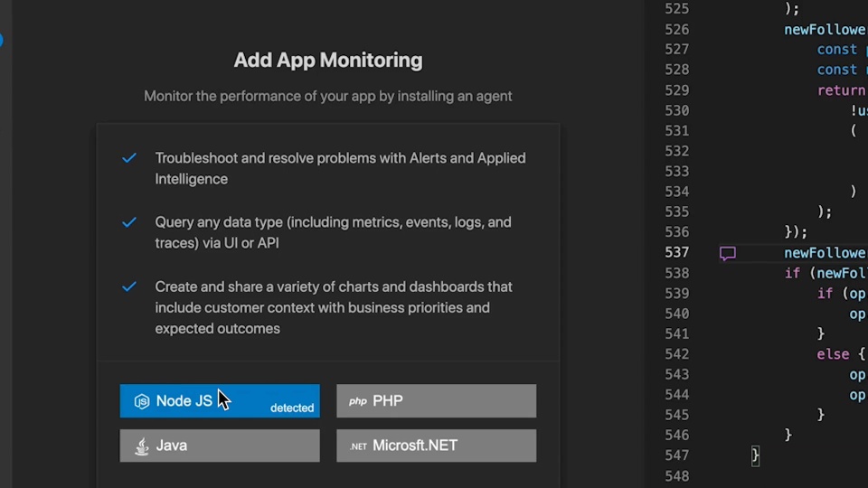Image resolution: width=868 pixels, height=488 pixels.
Task: Click the Node JS hexagon icon
Action: coord(142,401)
